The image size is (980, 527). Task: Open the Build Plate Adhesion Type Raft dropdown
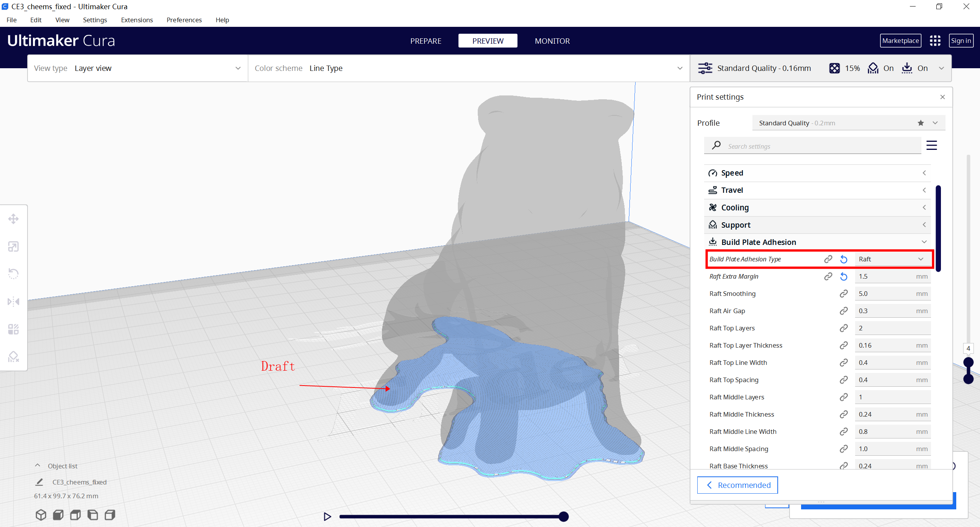892,259
